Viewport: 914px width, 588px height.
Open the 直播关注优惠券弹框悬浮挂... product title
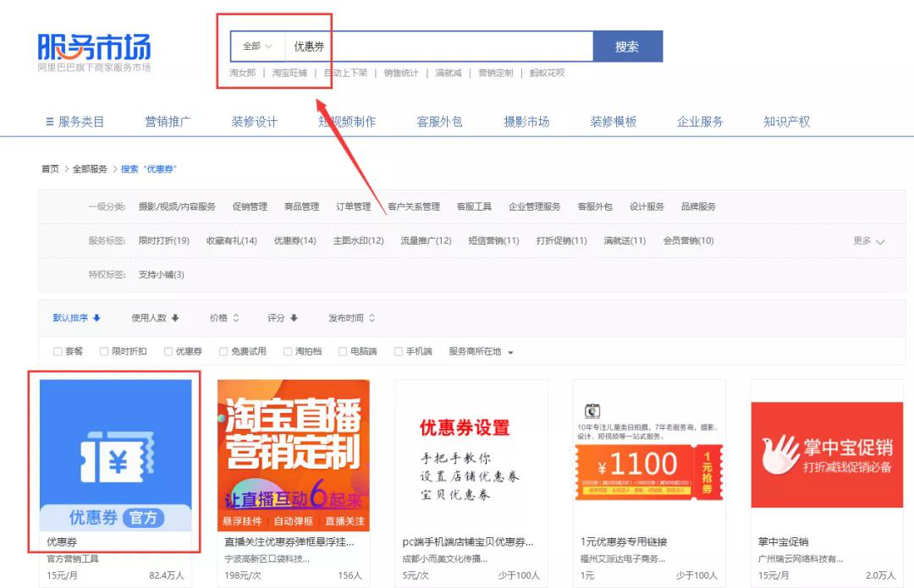pyautogui.click(x=289, y=542)
